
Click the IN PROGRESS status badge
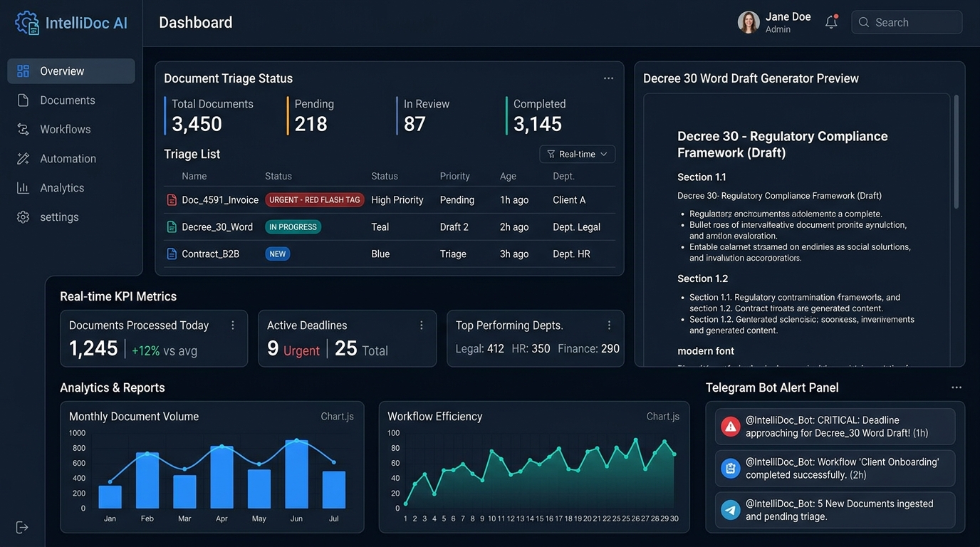(293, 227)
